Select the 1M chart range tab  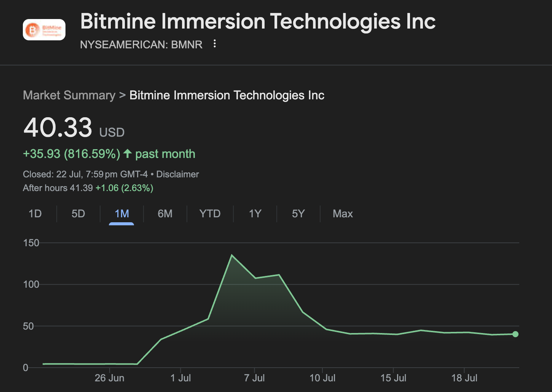122,214
